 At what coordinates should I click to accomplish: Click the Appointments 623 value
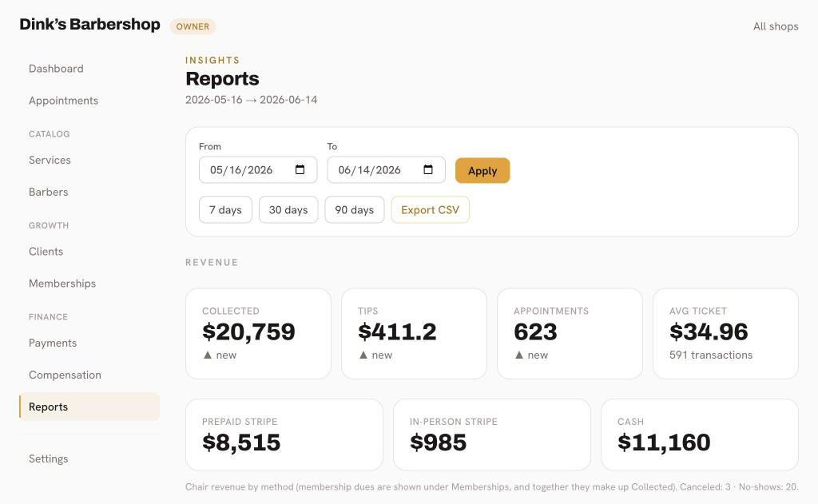(x=535, y=331)
